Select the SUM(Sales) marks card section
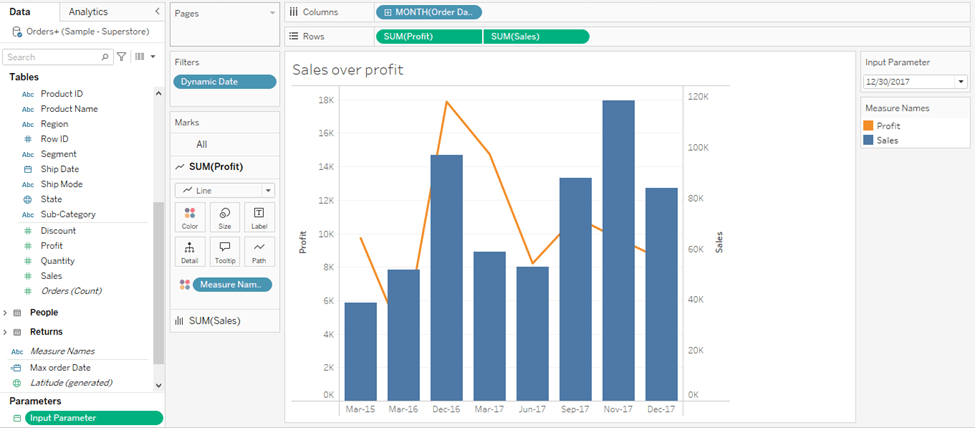975x428 pixels. pos(216,320)
